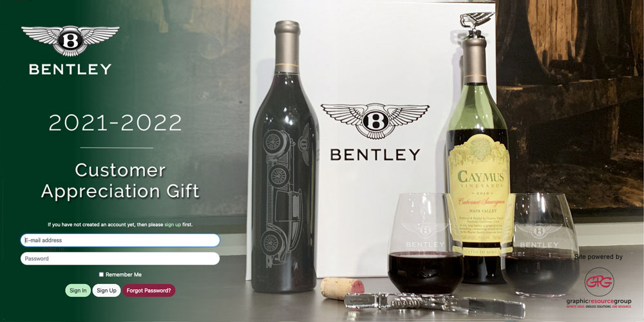The image size is (644, 322).
Task: Open the inline 'sign up' link
Action: (173, 225)
